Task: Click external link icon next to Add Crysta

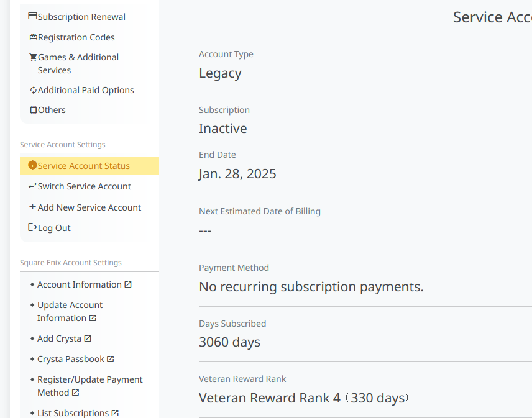Action: (88, 338)
